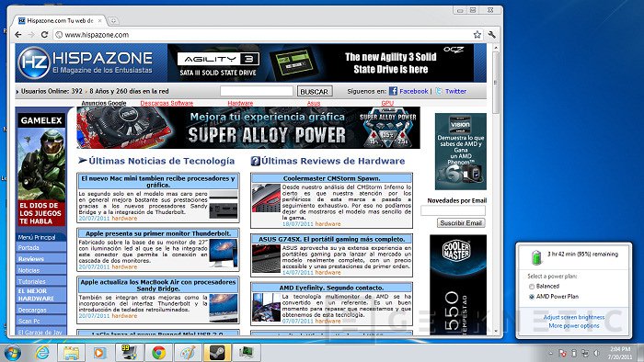Open Internet Explorer from taskbar

(42, 352)
